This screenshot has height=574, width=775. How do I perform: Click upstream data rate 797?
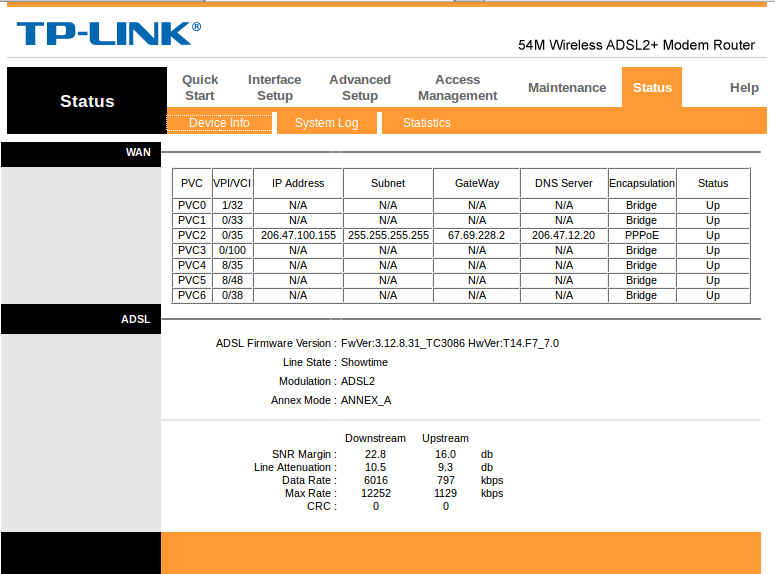[445, 481]
